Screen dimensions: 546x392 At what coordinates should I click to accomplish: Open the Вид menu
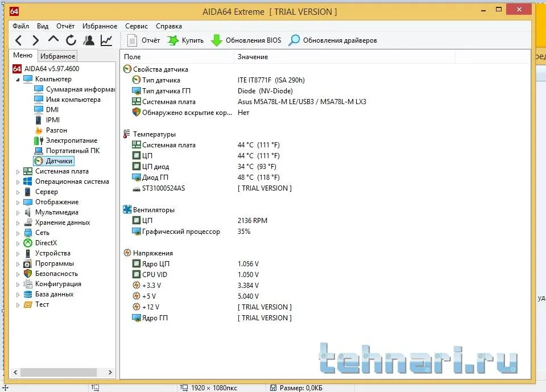tap(43, 26)
